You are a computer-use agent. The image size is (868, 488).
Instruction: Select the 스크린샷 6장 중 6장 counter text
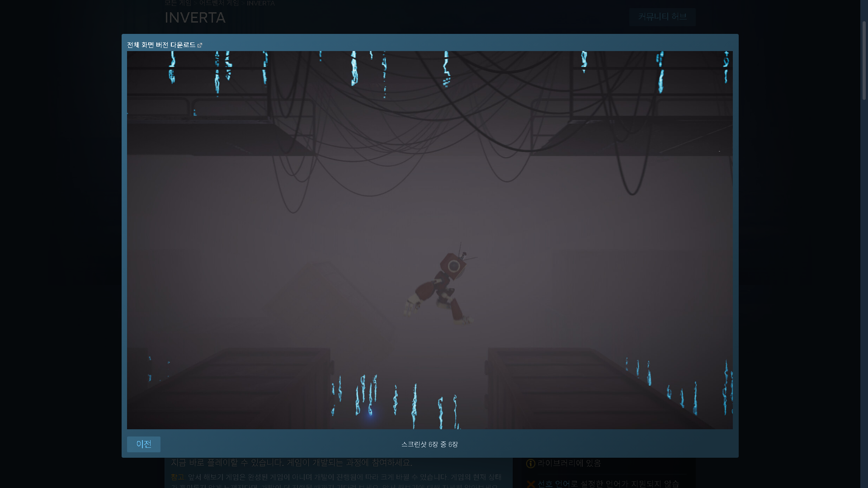pos(429,444)
